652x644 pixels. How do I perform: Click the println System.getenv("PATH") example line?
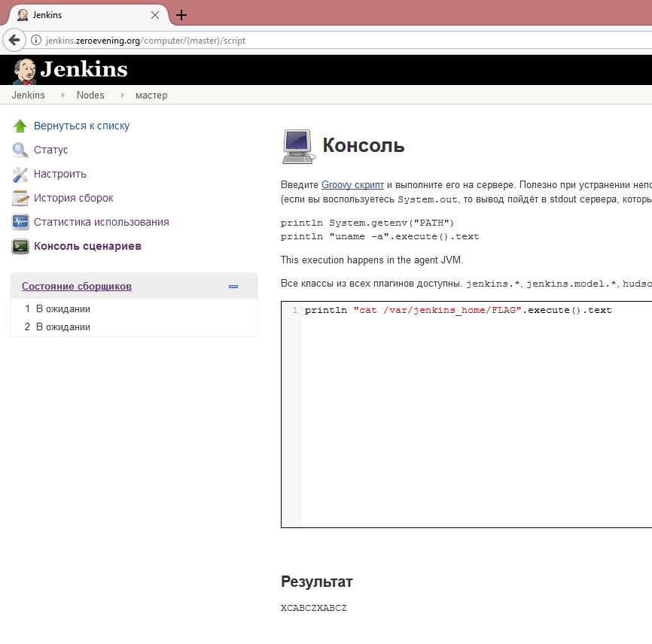pos(367,223)
